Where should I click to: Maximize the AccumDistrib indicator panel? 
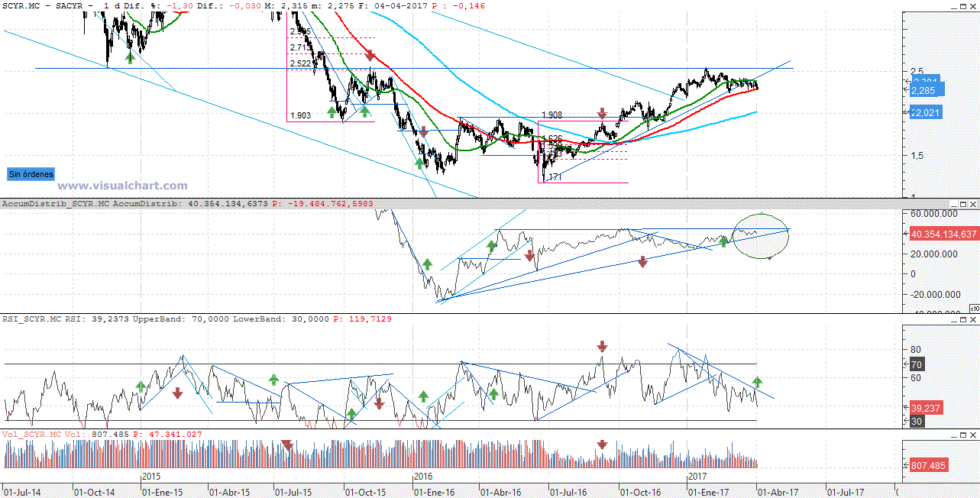[x=962, y=204]
